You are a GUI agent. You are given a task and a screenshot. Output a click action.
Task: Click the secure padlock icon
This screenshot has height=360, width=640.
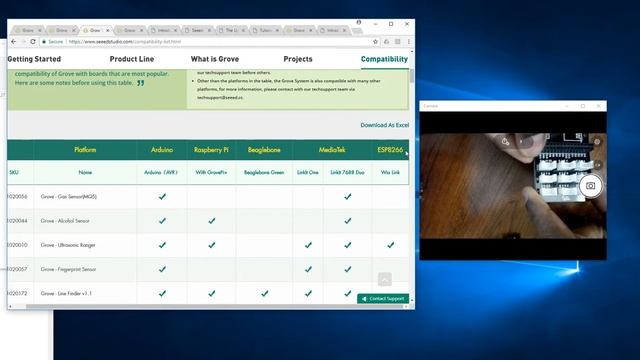coord(44,42)
